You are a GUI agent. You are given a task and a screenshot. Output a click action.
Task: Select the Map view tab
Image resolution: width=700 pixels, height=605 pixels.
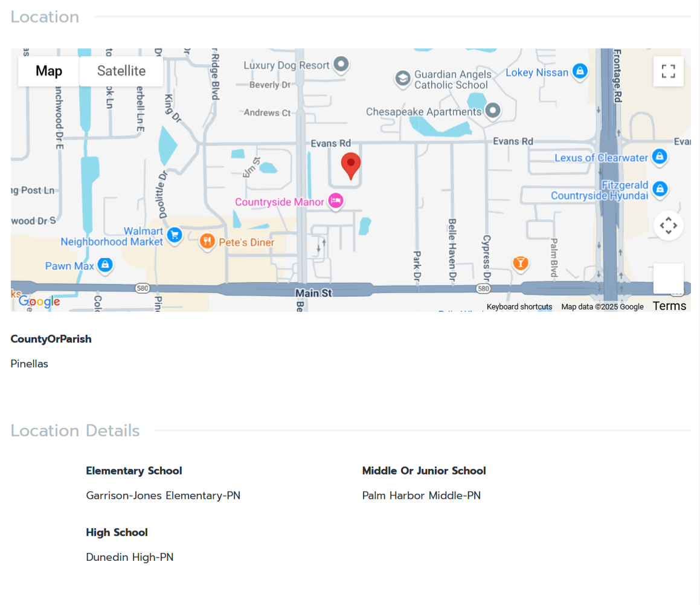coord(48,71)
